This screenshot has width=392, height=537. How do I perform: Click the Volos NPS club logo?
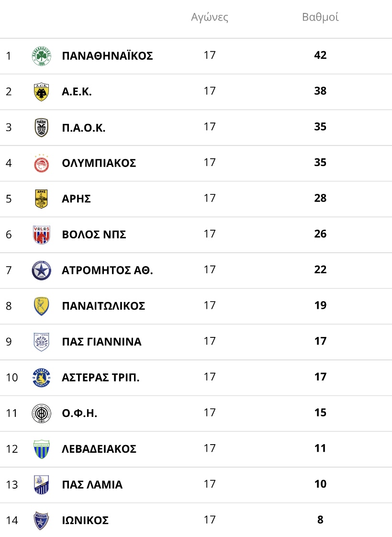pos(42,235)
